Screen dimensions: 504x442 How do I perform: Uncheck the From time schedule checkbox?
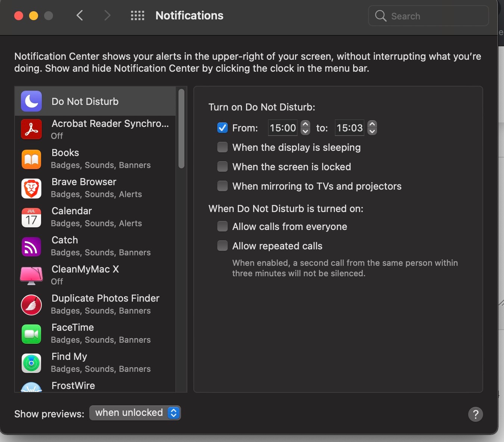tap(223, 128)
